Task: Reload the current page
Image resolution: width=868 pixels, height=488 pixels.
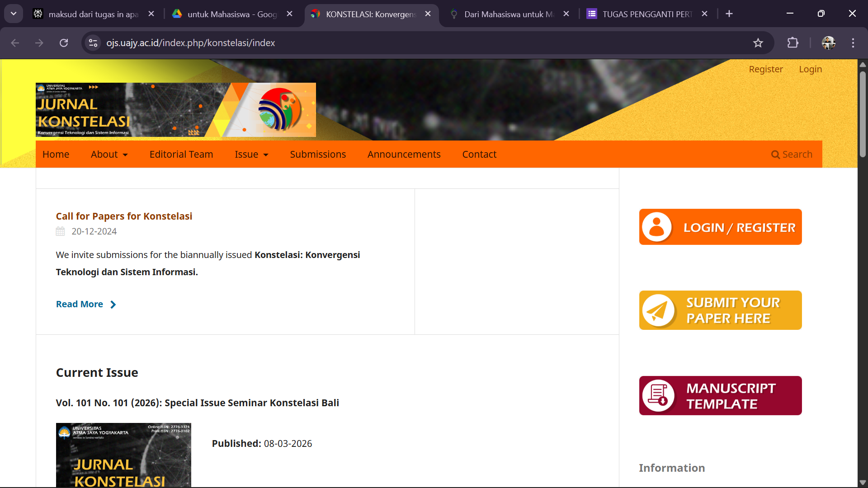Action: pos(64,43)
